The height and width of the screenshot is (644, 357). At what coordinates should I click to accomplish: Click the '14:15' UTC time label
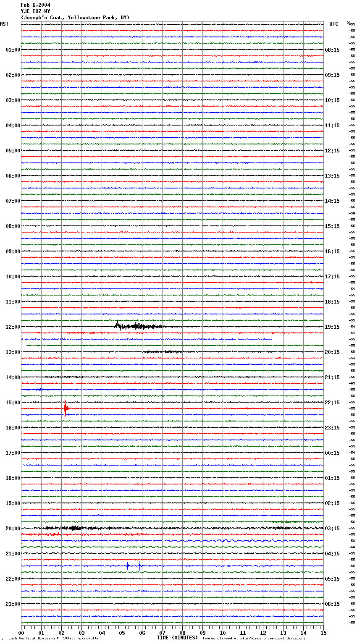click(x=332, y=201)
